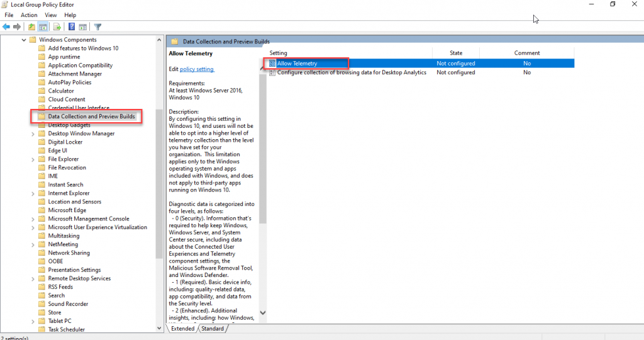Click the Filter funnel toolbar icon
644x340 pixels.
click(x=97, y=26)
